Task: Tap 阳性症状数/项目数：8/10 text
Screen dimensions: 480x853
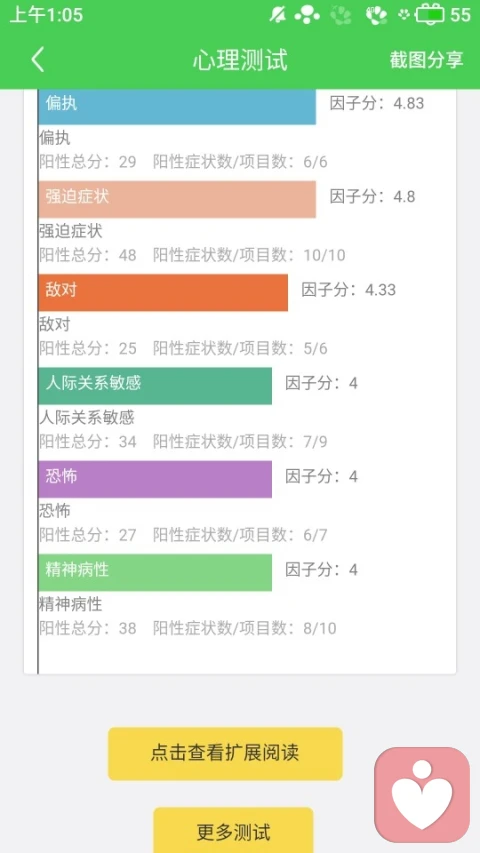Action: coord(245,628)
